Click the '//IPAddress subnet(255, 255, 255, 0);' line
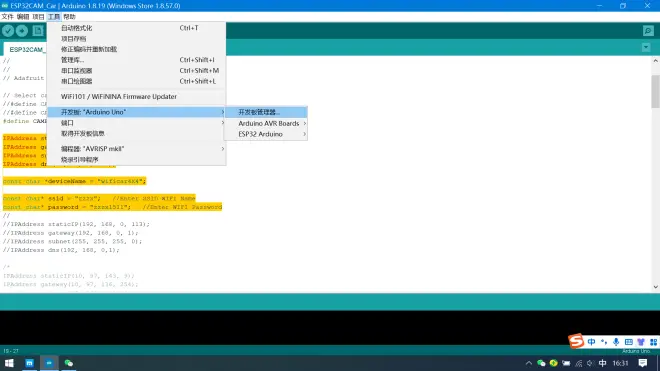The height and width of the screenshot is (371, 660). (x=72, y=241)
